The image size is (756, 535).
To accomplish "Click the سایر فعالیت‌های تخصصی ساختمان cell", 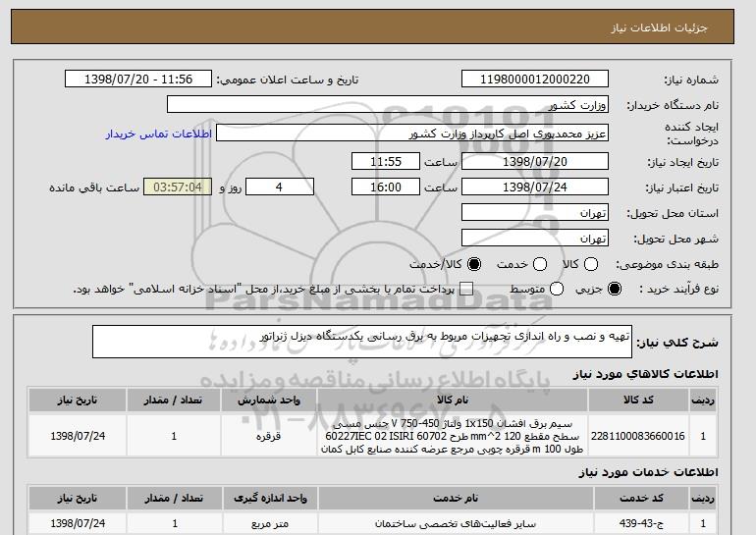I will tap(456, 523).
